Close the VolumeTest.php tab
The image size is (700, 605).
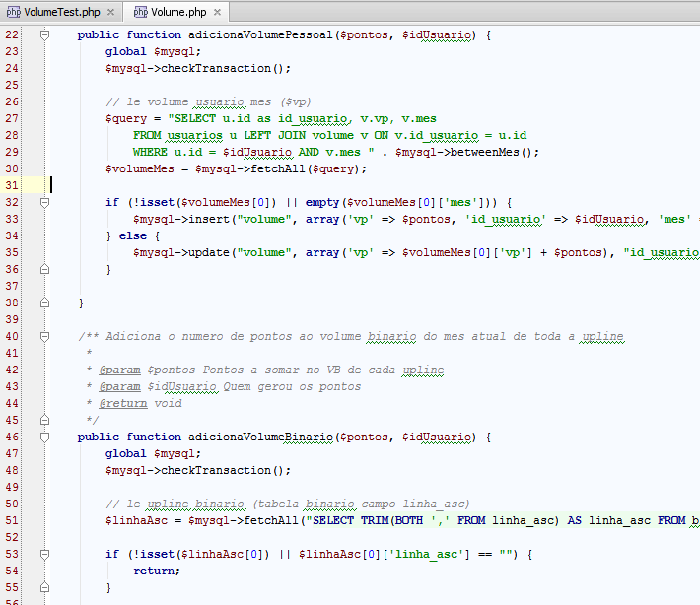tap(110, 13)
